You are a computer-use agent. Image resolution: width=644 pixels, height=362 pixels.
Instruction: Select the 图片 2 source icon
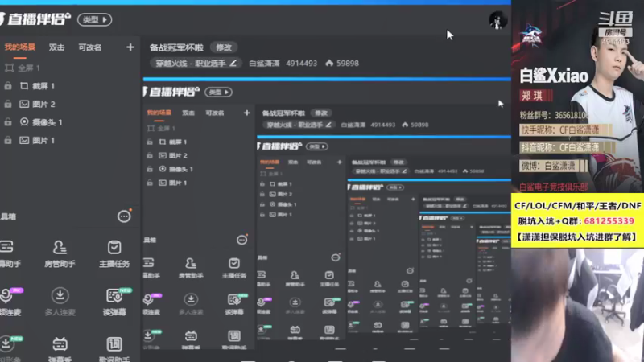pyautogui.click(x=24, y=105)
